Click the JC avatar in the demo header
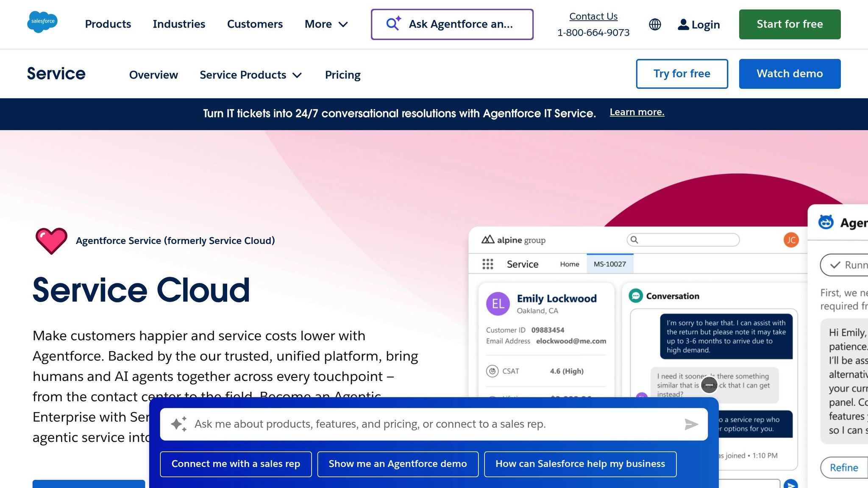 pyautogui.click(x=791, y=240)
